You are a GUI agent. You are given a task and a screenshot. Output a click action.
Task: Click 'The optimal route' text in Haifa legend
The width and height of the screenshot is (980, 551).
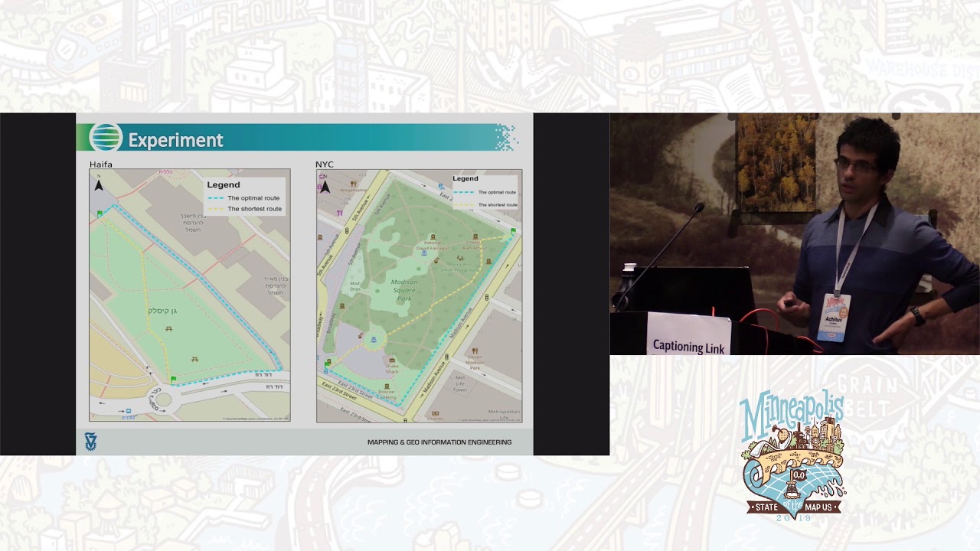253,198
